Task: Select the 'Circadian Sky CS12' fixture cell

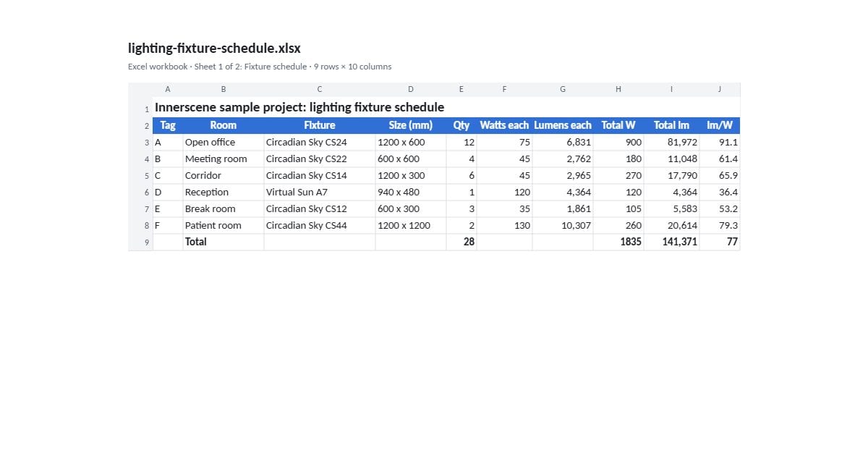Action: click(320, 209)
